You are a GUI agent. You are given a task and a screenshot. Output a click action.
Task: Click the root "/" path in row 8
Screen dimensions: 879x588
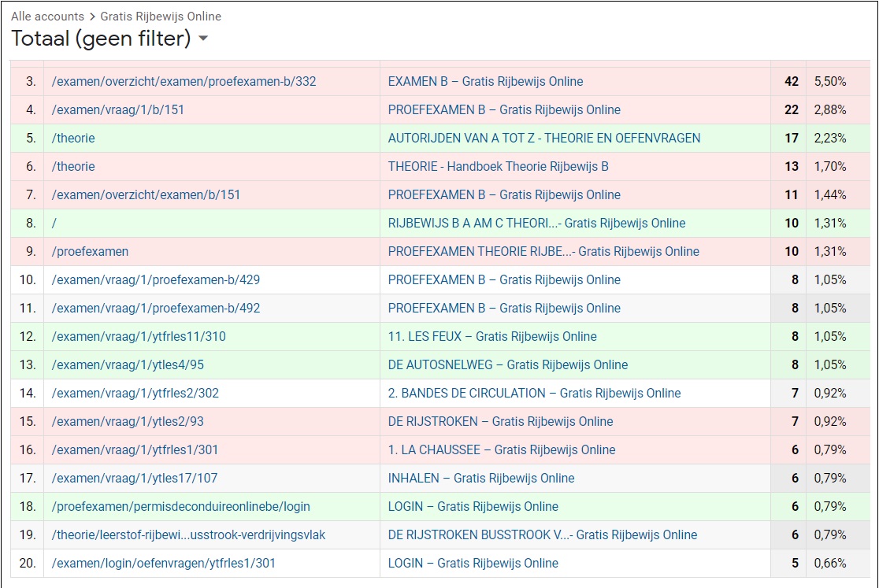pyautogui.click(x=54, y=223)
